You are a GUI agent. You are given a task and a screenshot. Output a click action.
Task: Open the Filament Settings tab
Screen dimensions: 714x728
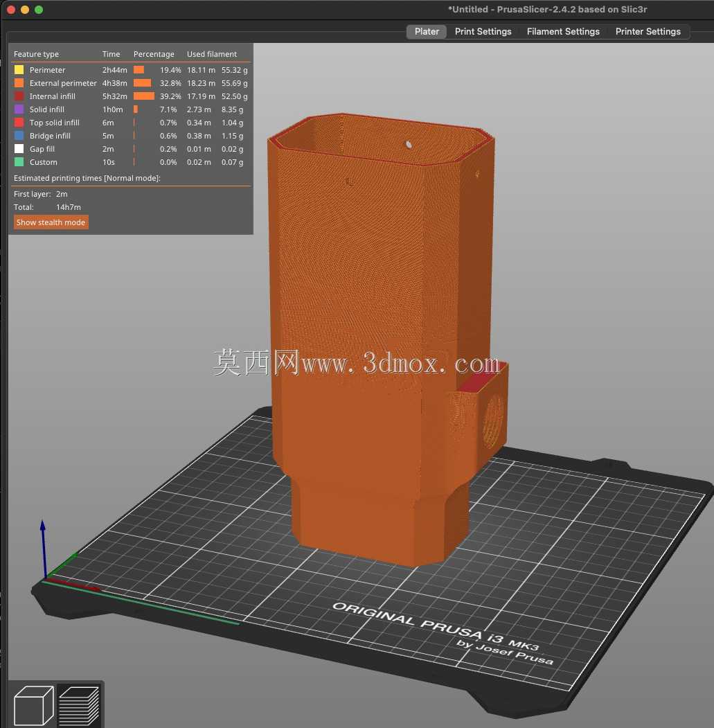562,32
